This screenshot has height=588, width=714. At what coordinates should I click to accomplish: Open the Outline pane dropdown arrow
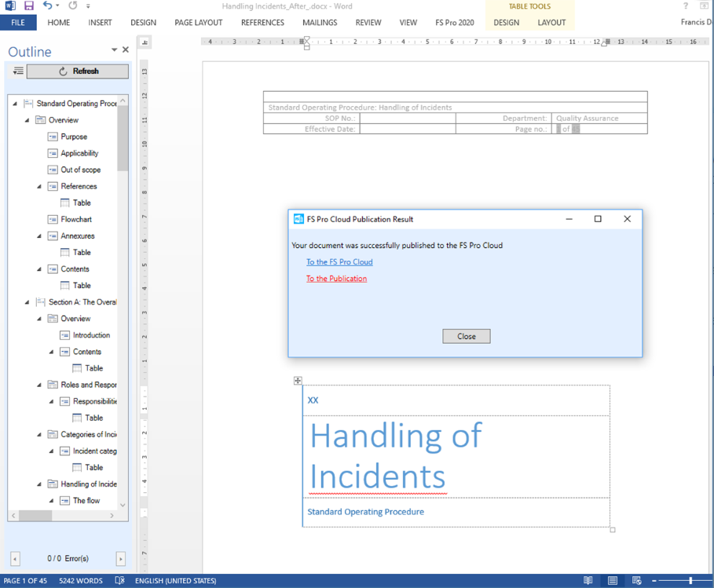pyautogui.click(x=113, y=49)
